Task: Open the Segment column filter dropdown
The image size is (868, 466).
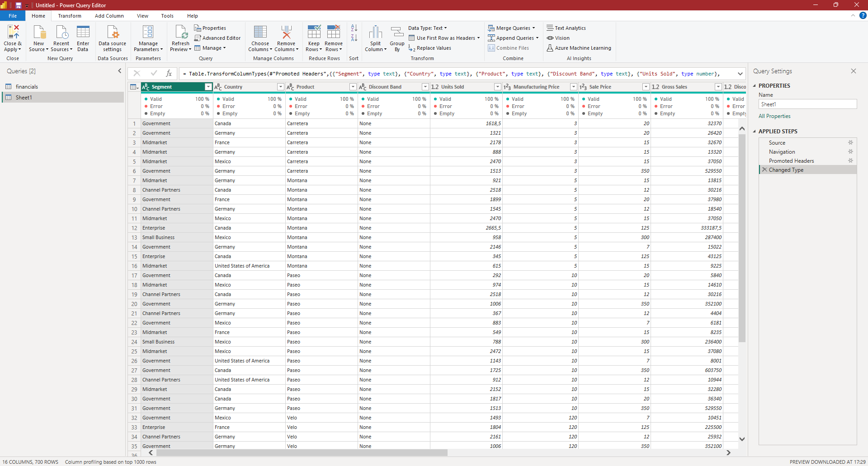Action: pos(208,86)
